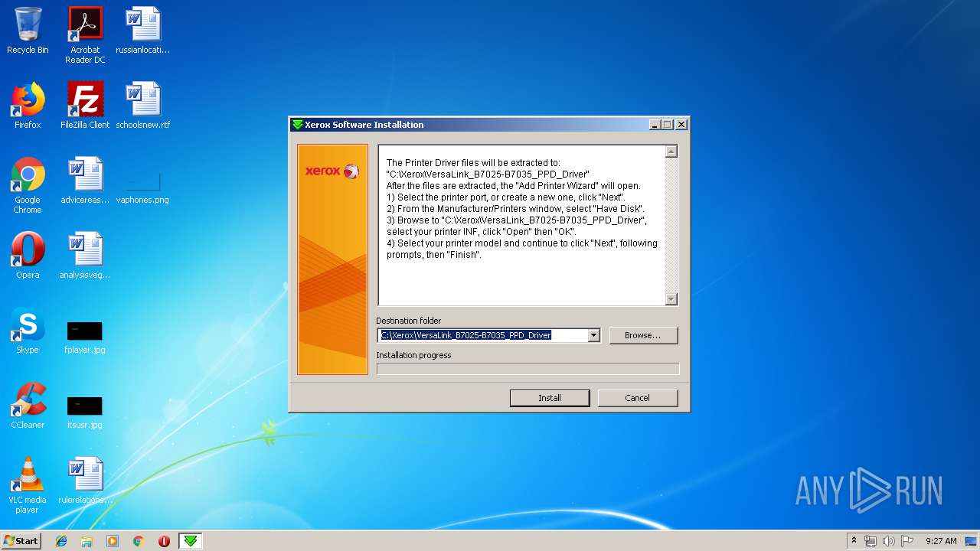Click the network tray icon
980x551 pixels.
click(x=871, y=541)
